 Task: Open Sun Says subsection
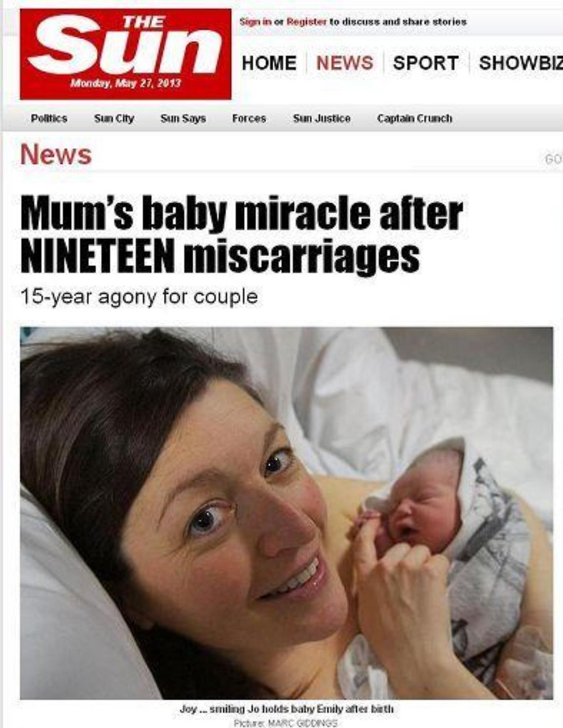pyautogui.click(x=183, y=118)
